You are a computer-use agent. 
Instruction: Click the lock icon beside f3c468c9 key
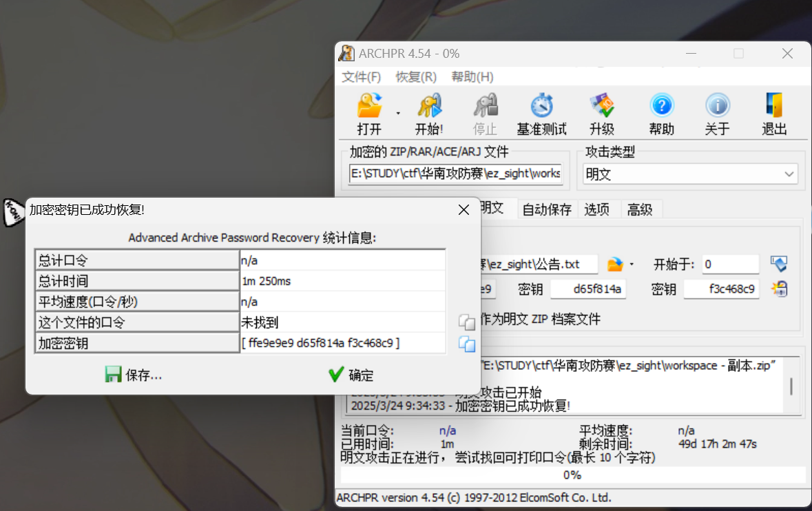[x=780, y=289]
